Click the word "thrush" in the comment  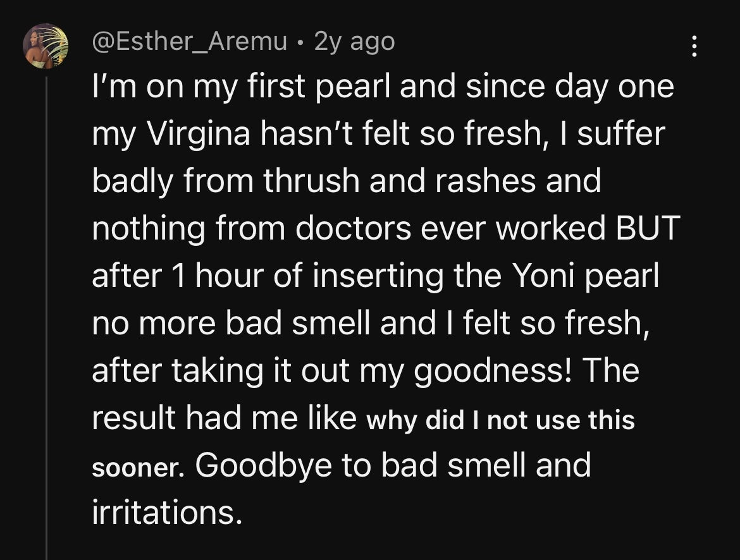click(311, 181)
